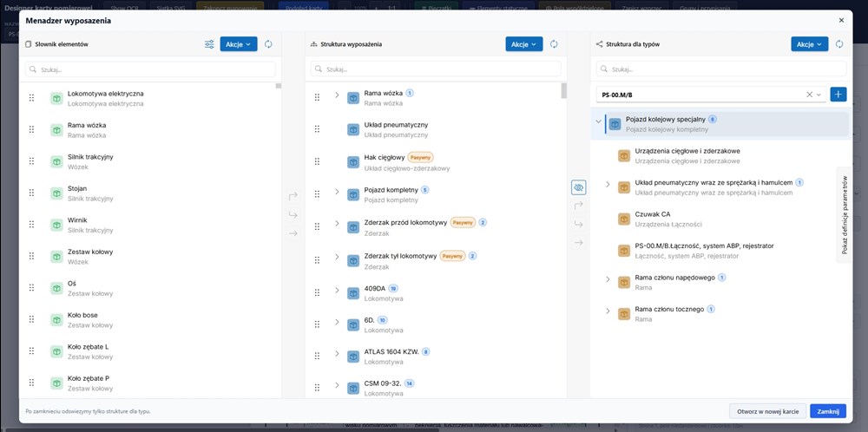Expand the Rama członu napędowego node
The height and width of the screenshot is (432, 868).
point(608,281)
